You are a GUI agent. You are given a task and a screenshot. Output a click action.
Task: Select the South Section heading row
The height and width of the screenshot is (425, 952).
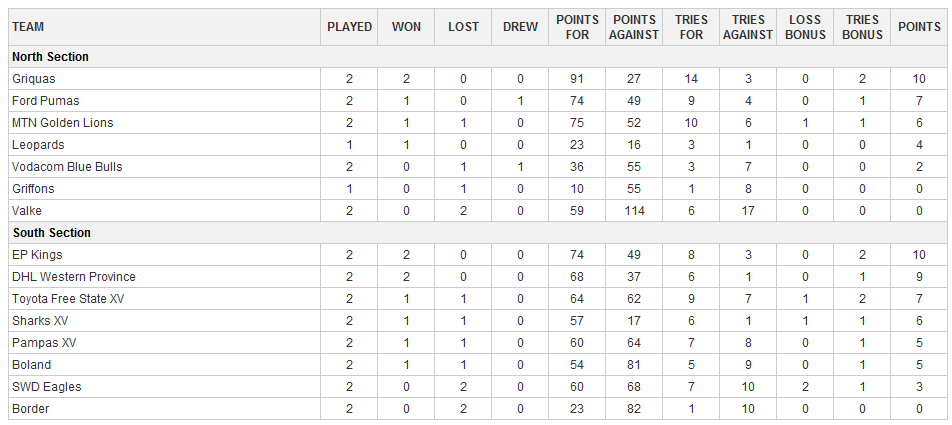pyautogui.click(x=51, y=233)
